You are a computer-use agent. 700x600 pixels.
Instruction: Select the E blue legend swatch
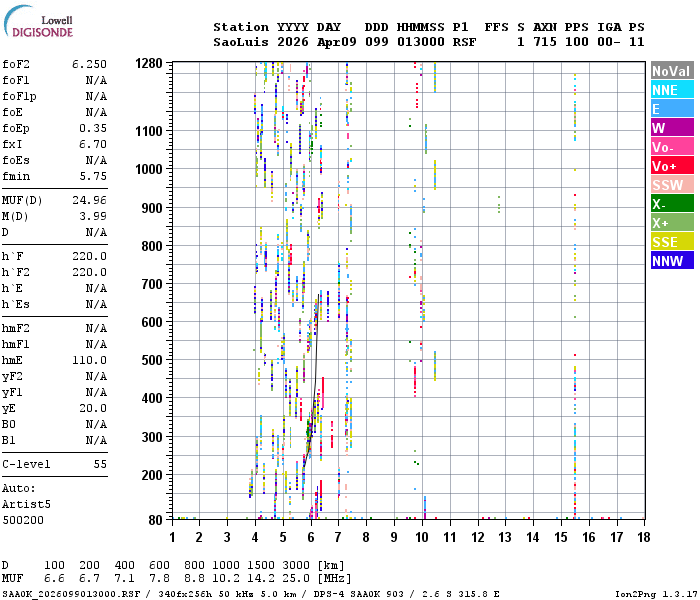pyautogui.click(x=672, y=108)
